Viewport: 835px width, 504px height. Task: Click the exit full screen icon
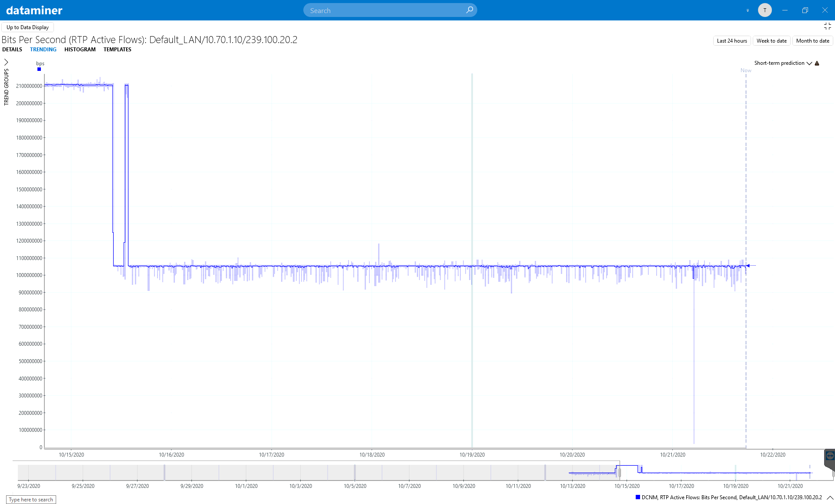coord(827,27)
